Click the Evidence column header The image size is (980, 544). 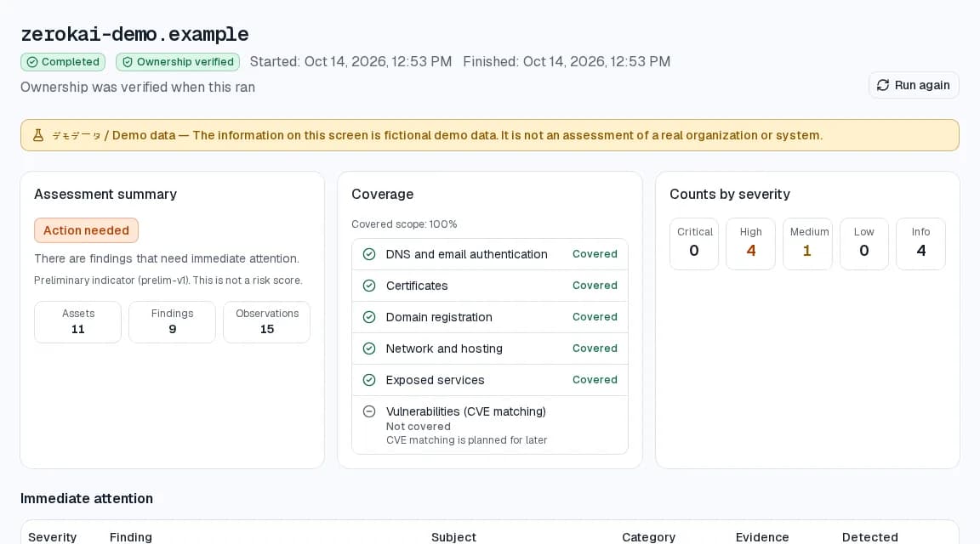(x=762, y=537)
